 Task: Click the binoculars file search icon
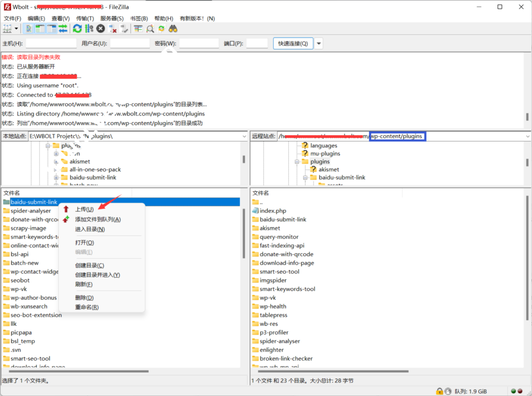click(x=173, y=29)
